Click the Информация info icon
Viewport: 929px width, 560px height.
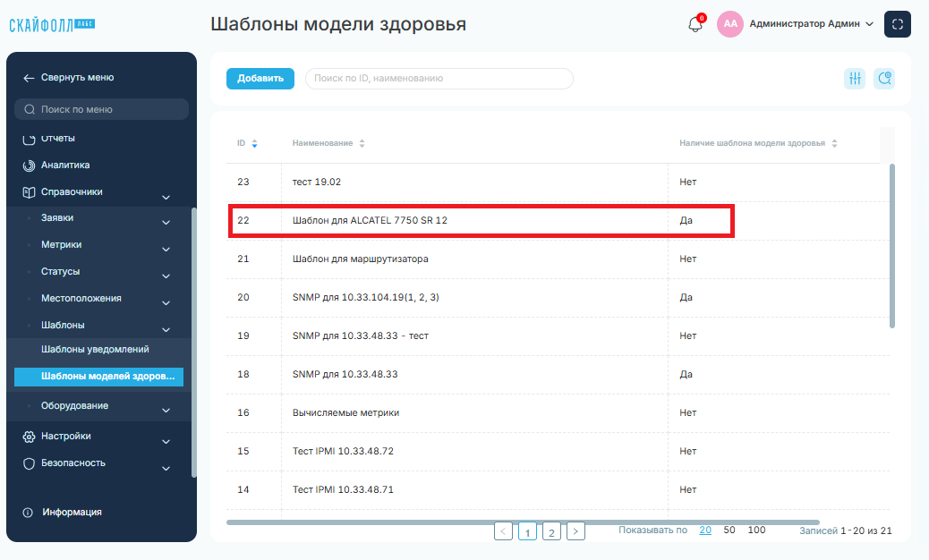point(28,512)
